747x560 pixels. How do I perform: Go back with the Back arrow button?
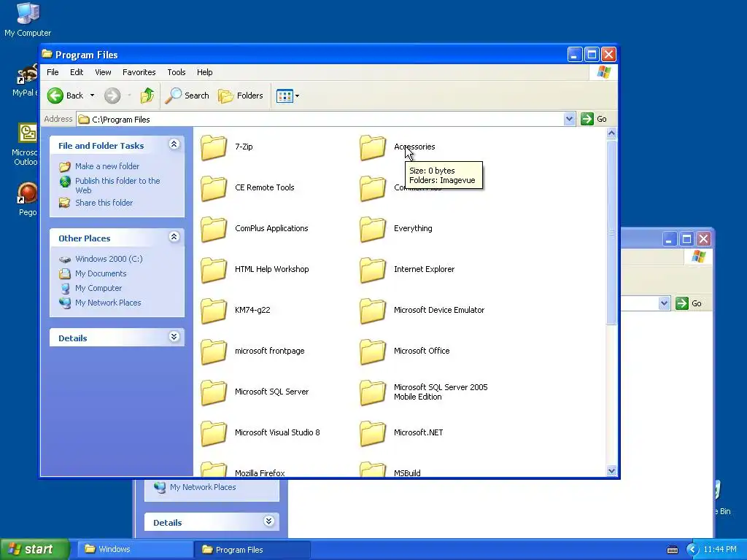(x=65, y=96)
